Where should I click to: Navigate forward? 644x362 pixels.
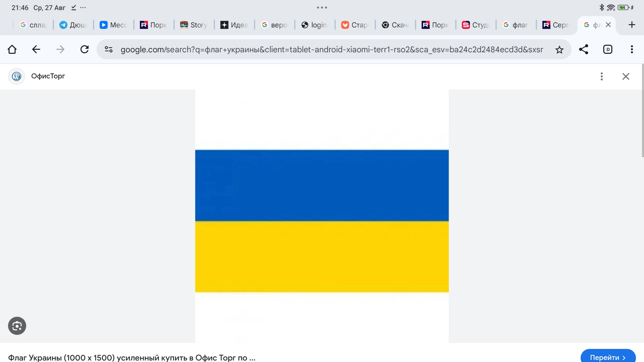60,49
